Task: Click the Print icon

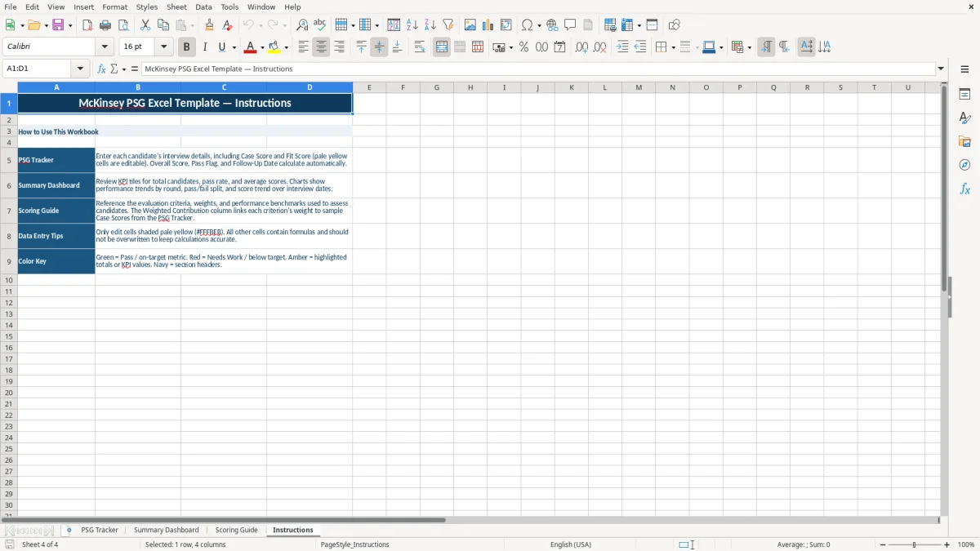Action: pos(105,25)
